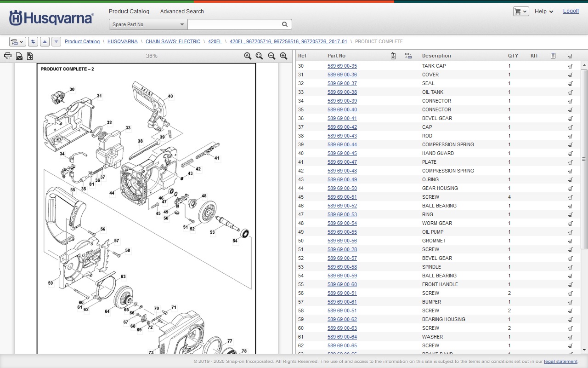Print the parts diagram

tap(8, 56)
